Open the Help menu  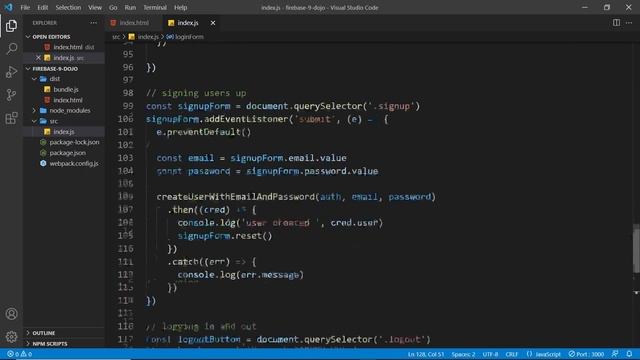(180, 7)
